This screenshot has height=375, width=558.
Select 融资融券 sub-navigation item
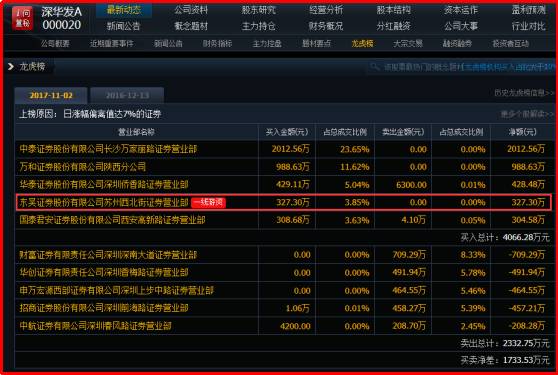click(x=457, y=43)
